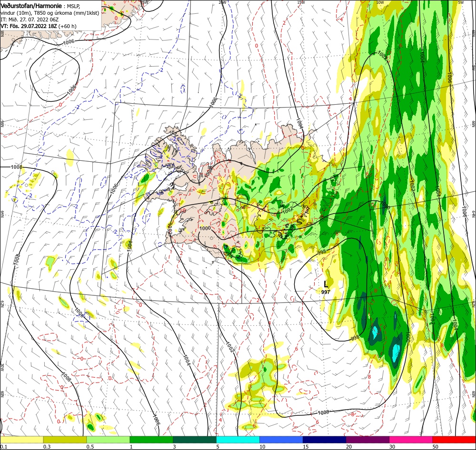Click the '50' legend value label
Viewport: 476px width, 450px height.
tap(436, 447)
